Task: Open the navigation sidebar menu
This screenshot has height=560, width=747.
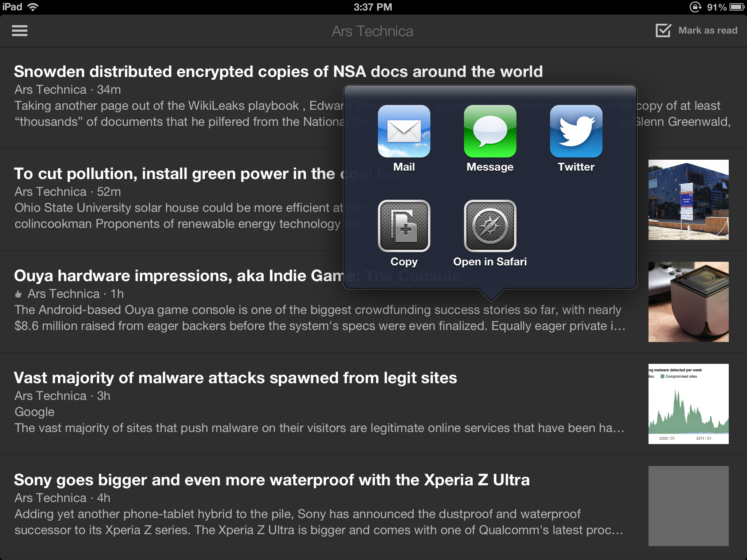Action: [x=20, y=31]
